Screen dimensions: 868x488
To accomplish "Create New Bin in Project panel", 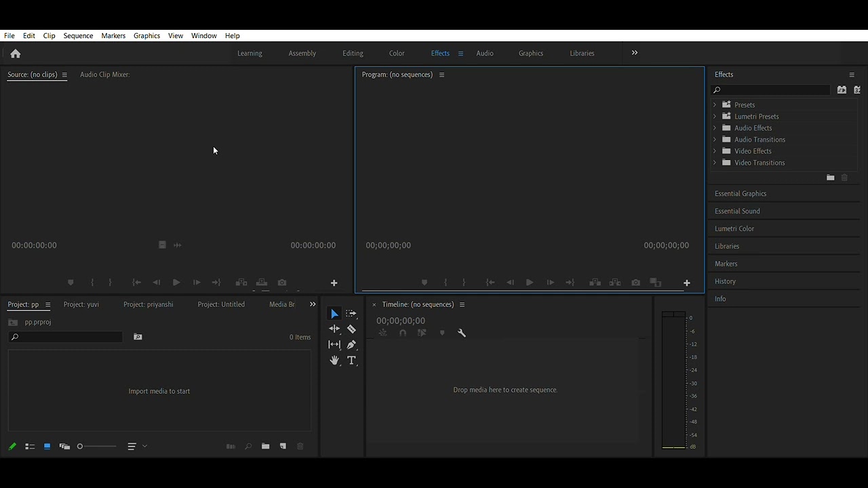I will point(265,446).
